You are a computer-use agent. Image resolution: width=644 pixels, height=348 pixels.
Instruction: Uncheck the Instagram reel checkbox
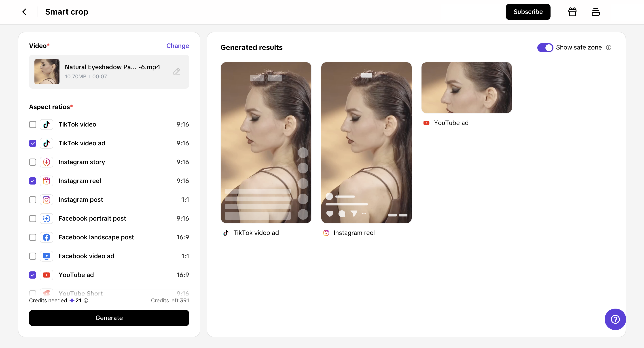[33, 181]
